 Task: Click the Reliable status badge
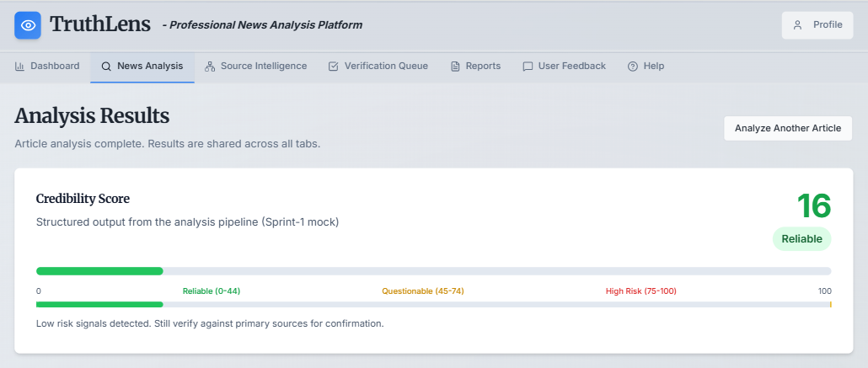[x=801, y=238]
